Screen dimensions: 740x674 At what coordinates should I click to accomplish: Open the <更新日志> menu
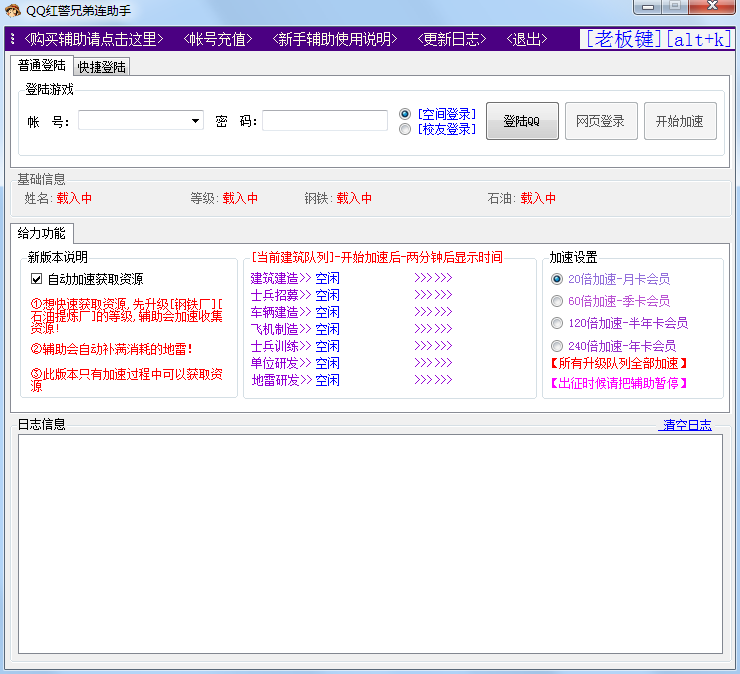coord(452,39)
